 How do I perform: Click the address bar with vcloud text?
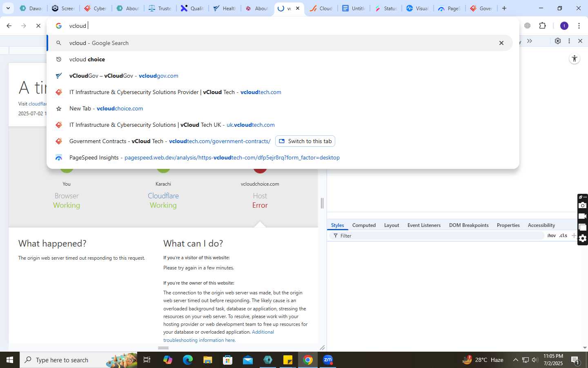[x=283, y=26]
